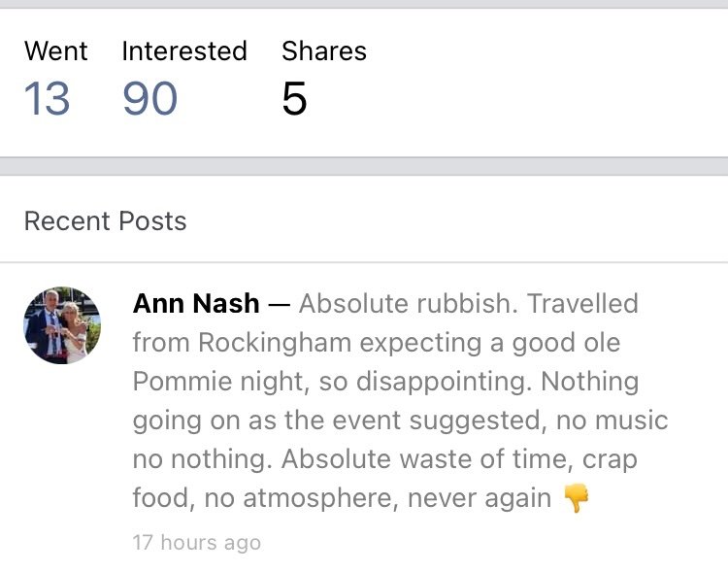The image size is (728, 572).
Task: Click the Shares count of 5
Action: coord(294,99)
